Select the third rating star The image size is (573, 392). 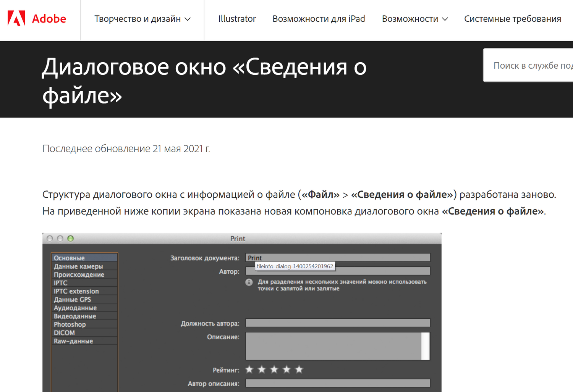click(274, 369)
